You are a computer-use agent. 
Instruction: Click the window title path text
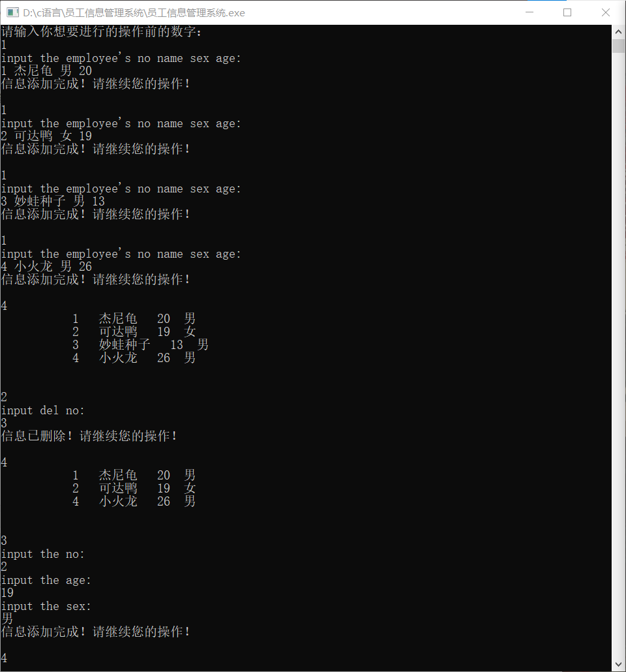click(x=134, y=13)
